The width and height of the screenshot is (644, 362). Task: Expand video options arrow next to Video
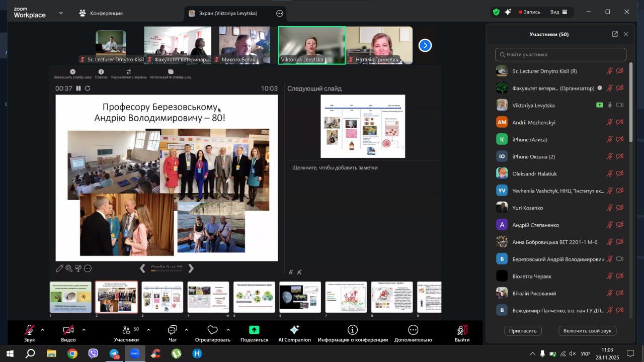coord(84,330)
